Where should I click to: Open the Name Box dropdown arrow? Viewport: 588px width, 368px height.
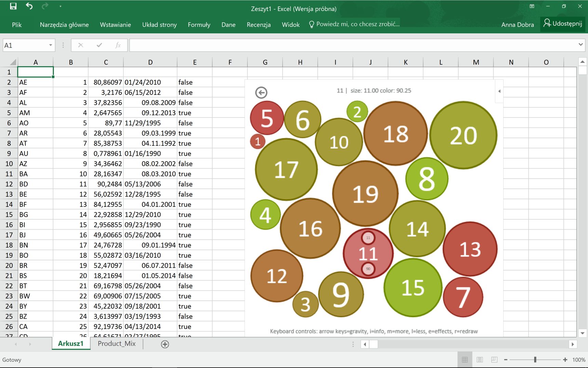pyautogui.click(x=51, y=45)
